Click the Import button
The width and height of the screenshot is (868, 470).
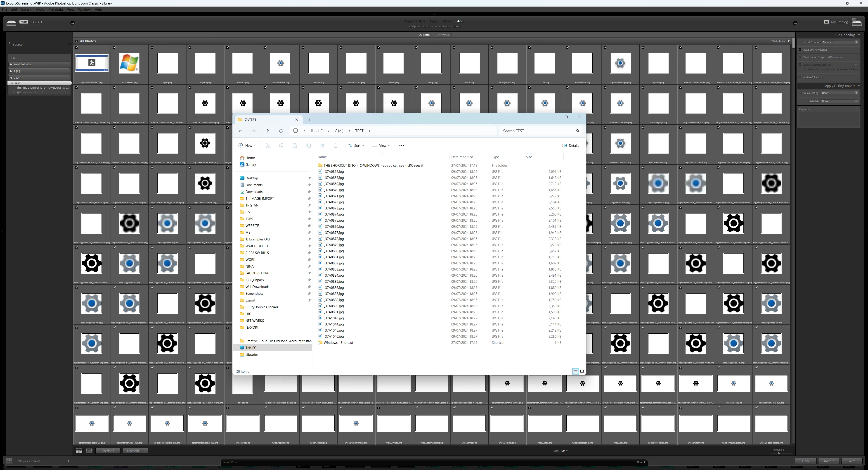[829, 461]
